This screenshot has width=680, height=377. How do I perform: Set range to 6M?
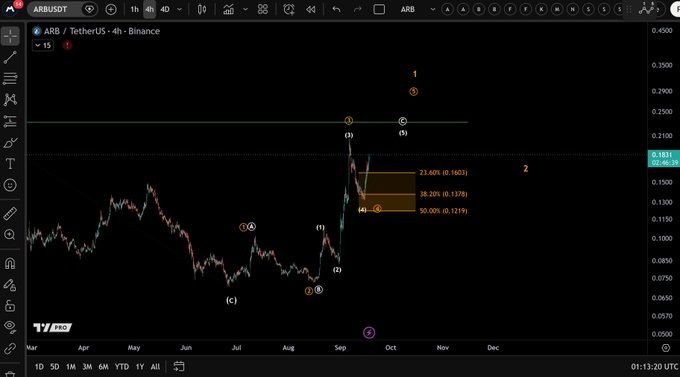[103, 367]
